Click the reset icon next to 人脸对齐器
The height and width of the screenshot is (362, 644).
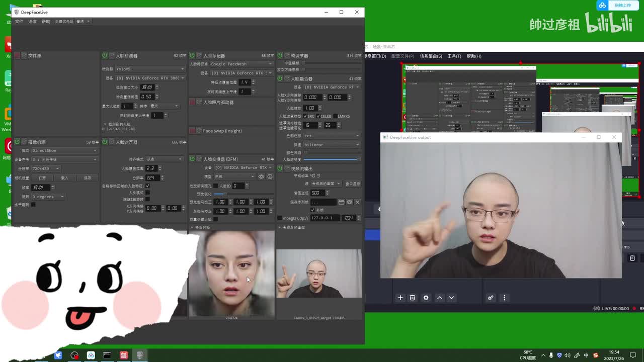point(111,142)
